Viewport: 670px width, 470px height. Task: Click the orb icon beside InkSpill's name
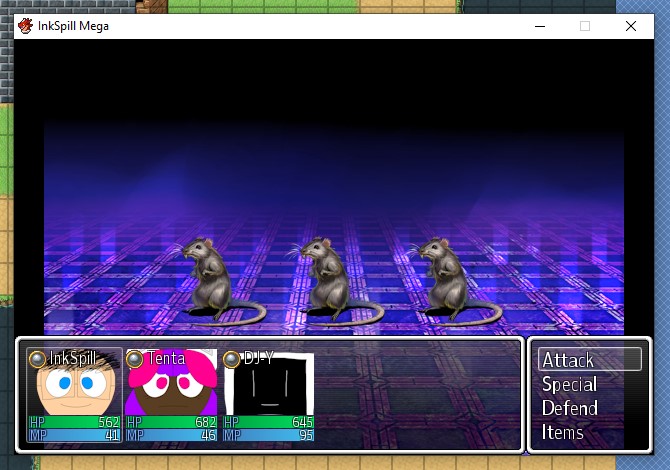pyautogui.click(x=37, y=359)
